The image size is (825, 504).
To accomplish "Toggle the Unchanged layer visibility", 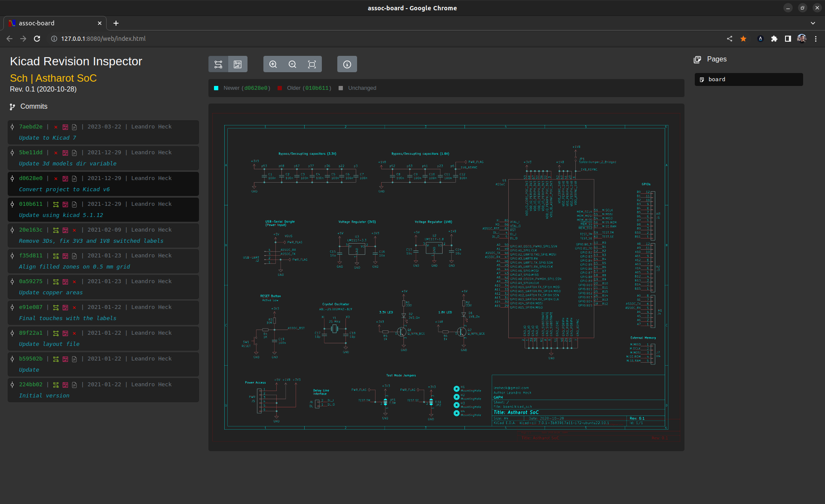I will 340,88.
